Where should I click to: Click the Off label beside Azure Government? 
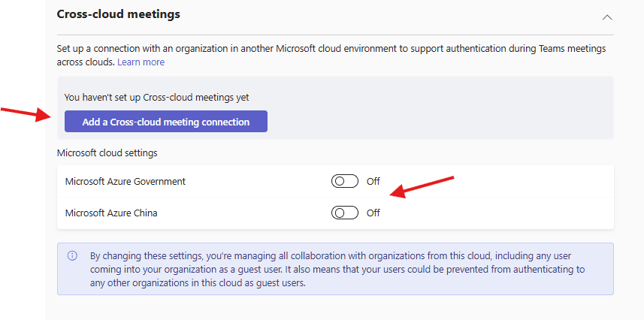click(x=373, y=182)
